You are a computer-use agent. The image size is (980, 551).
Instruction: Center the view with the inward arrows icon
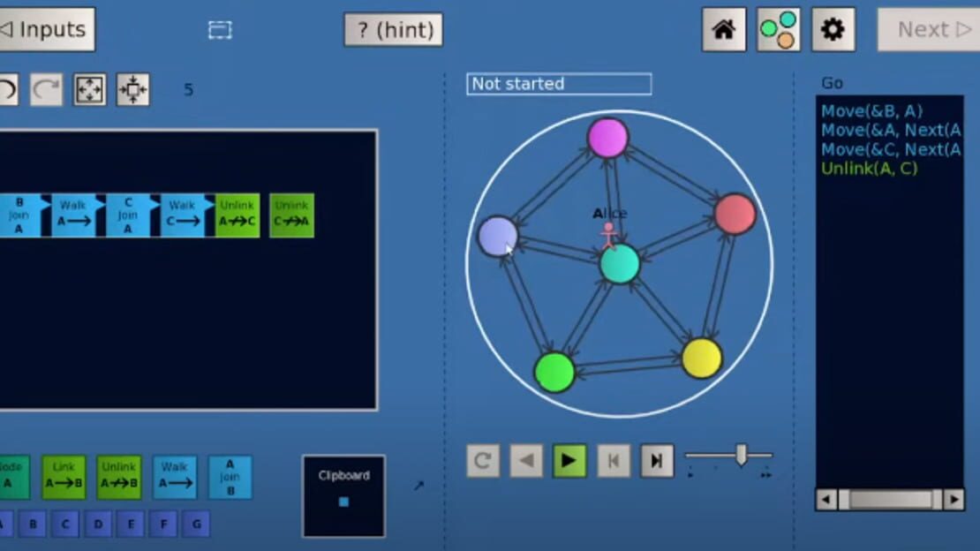[132, 89]
